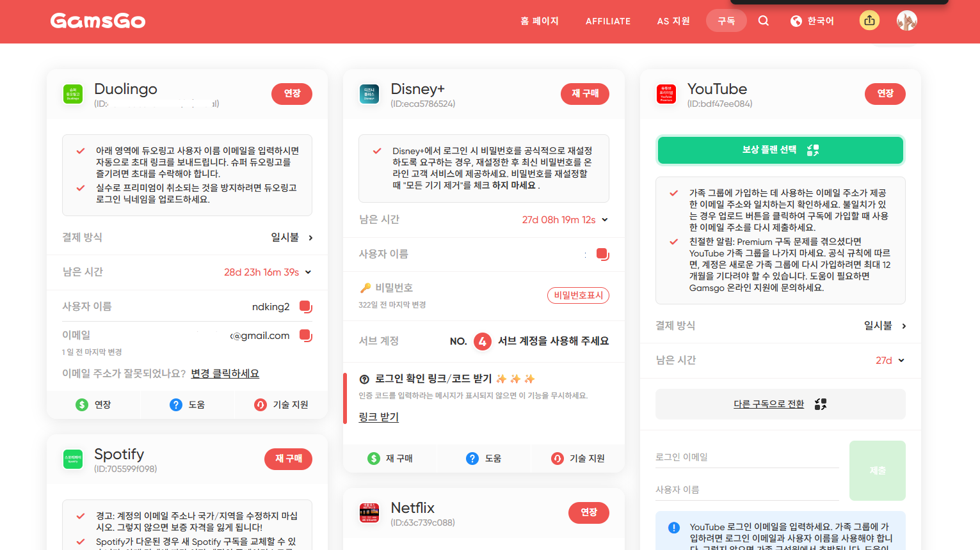Click the blue question icon on Duolingo card
The width and height of the screenshot is (980, 550).
pos(176,405)
